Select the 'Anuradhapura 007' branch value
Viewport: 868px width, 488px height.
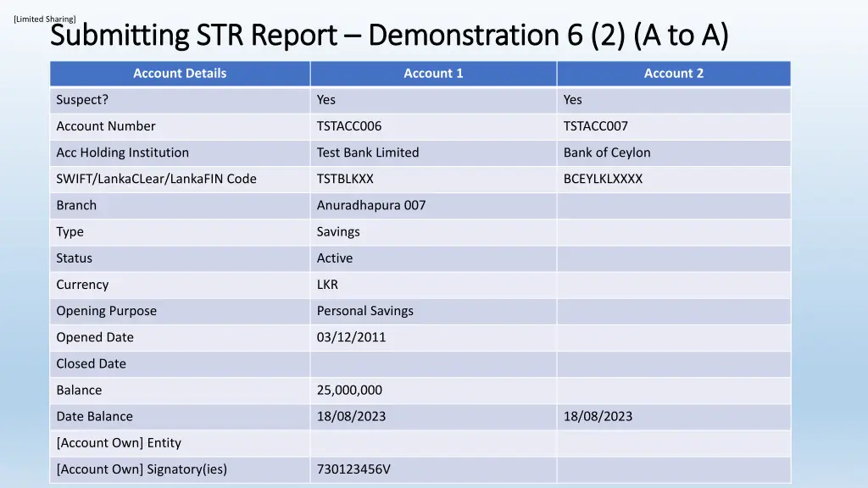click(371, 205)
